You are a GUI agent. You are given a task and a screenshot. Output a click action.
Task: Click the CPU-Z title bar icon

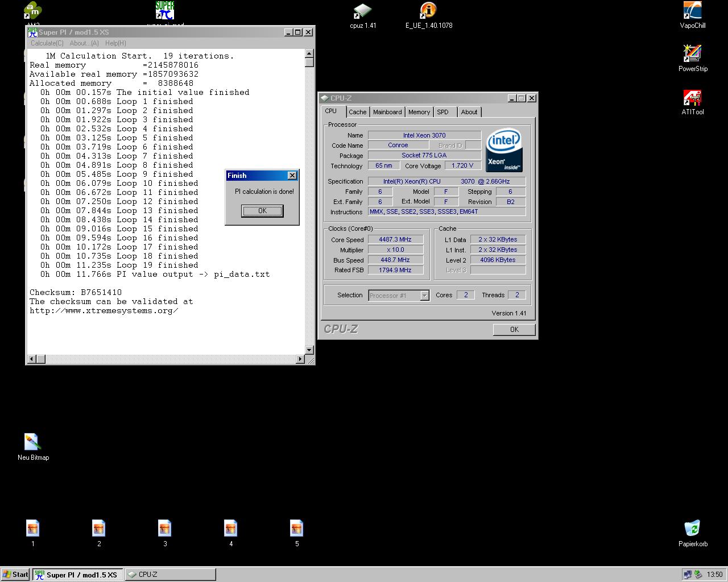325,98
